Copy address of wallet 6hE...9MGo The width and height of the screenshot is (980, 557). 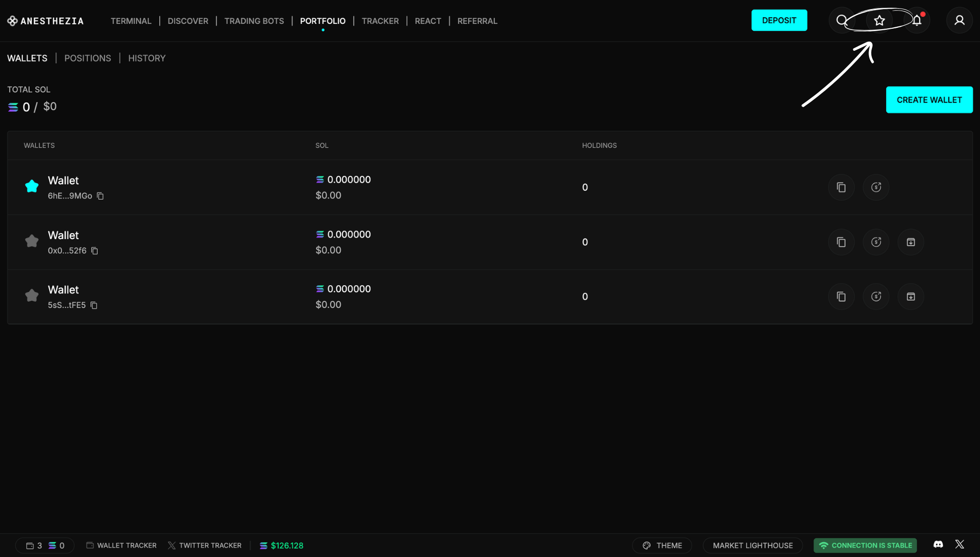click(x=100, y=196)
